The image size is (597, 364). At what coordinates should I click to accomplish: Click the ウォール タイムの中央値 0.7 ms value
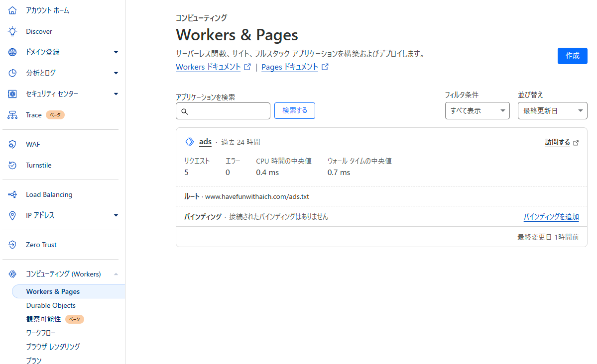pos(339,173)
